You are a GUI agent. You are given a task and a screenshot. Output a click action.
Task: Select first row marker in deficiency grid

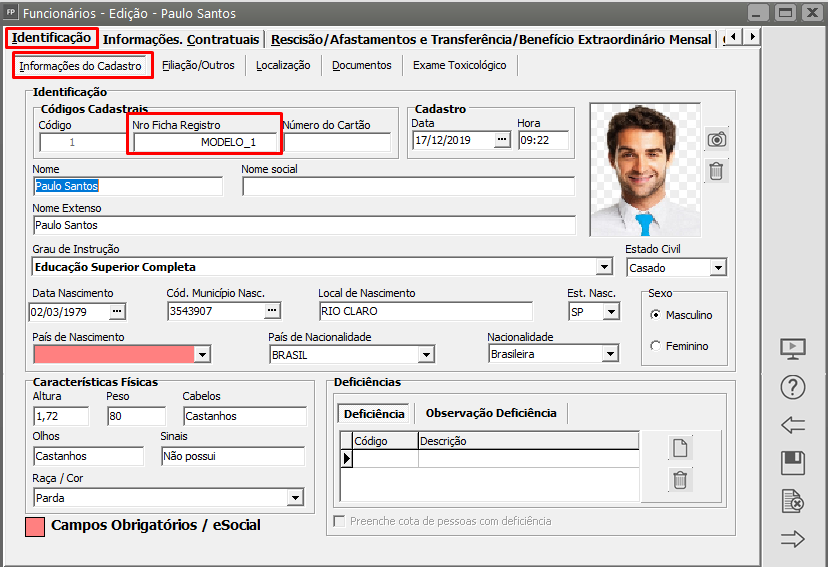(x=346, y=458)
